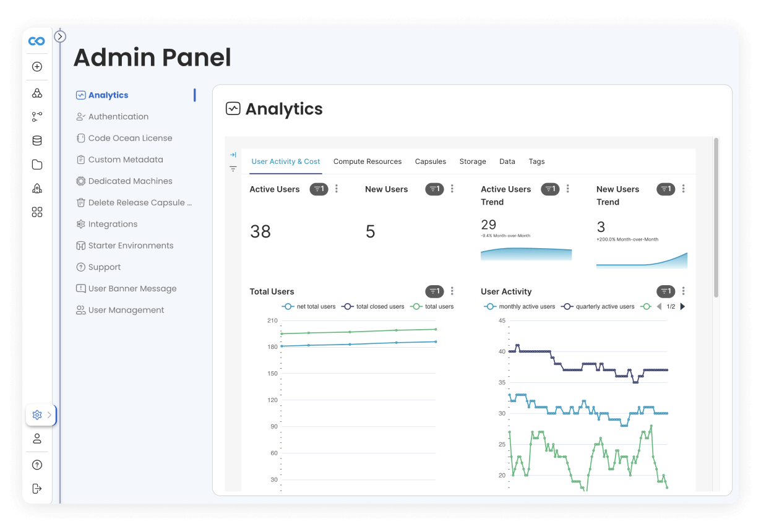Toggle the net total users legend
Viewport: 761px width, 532px height.
click(307, 306)
